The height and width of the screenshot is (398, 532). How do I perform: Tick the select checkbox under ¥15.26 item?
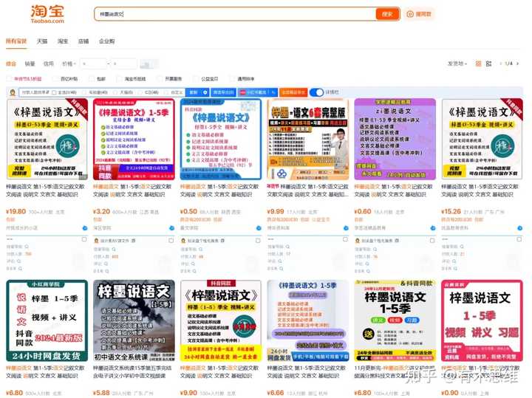coord(519,240)
